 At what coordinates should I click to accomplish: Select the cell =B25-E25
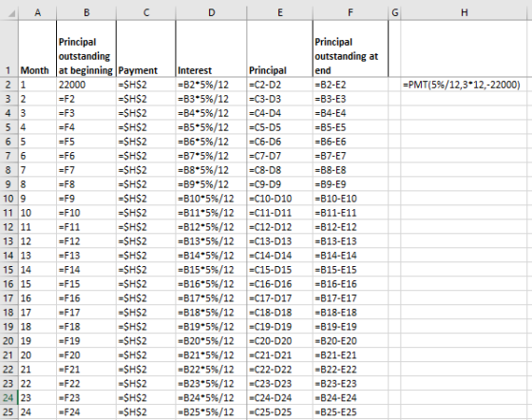coord(351,412)
